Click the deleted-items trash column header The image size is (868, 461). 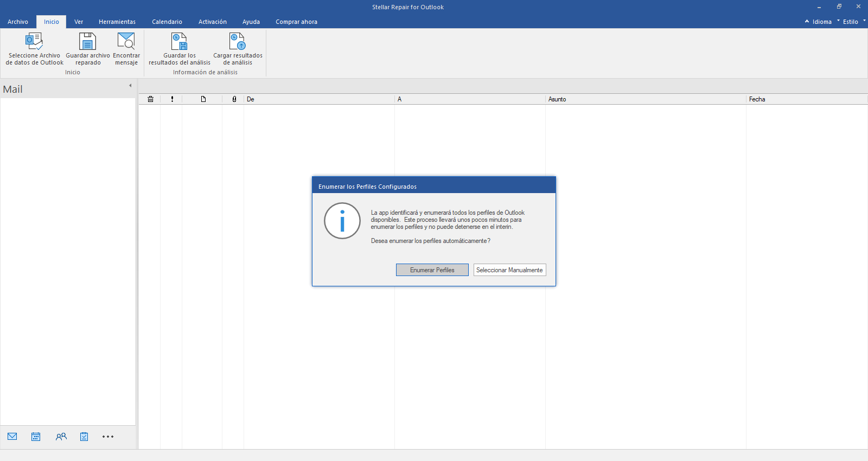coord(150,99)
